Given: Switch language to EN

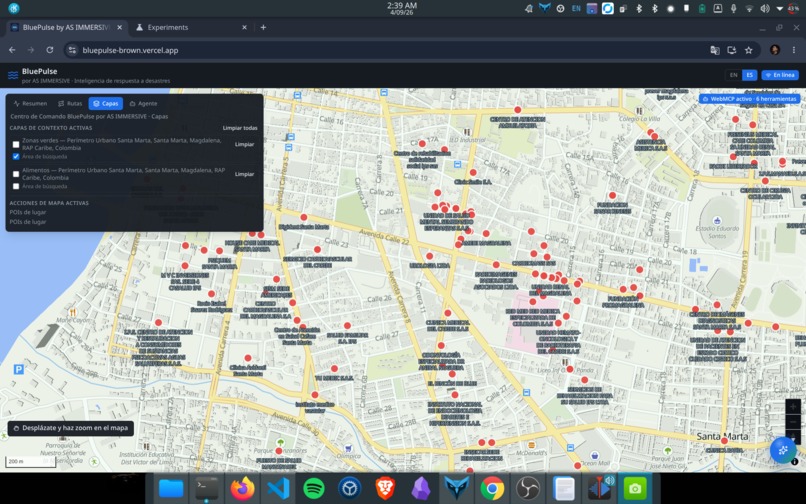Looking at the screenshot, I should point(734,75).
